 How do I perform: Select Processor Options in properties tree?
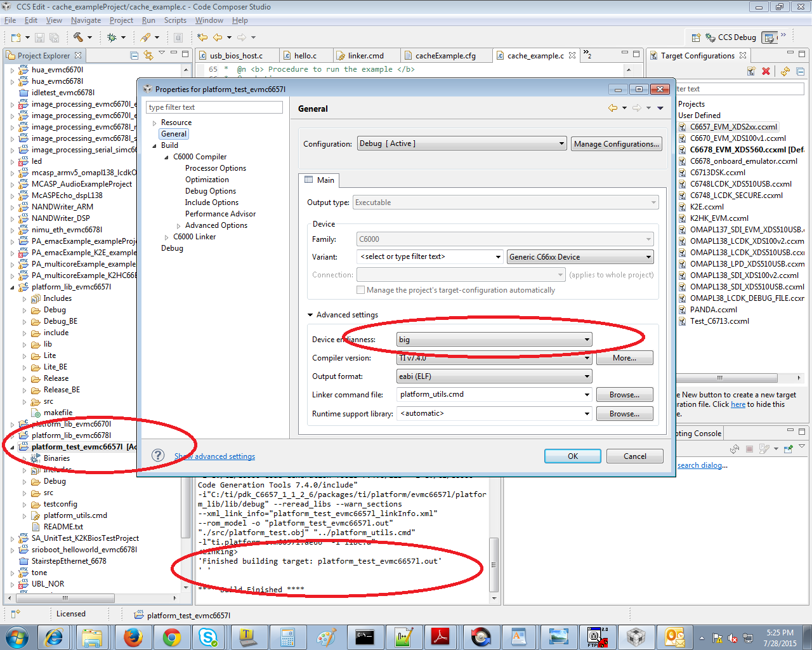tap(216, 168)
